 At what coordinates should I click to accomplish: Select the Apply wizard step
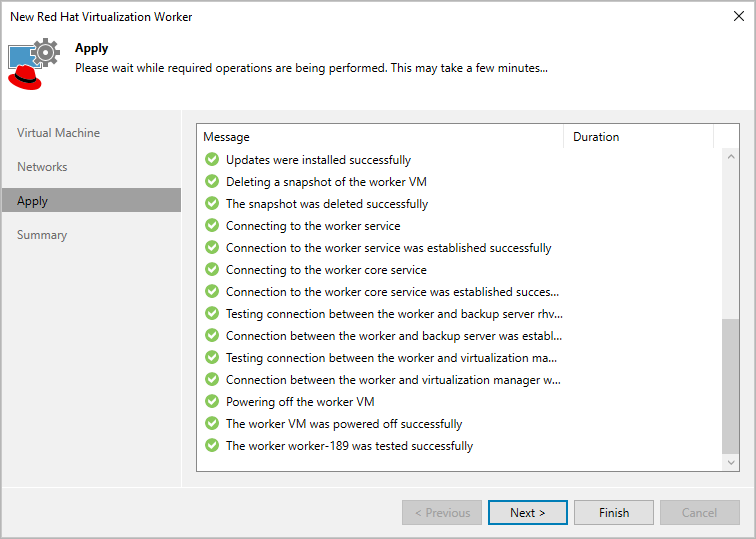tap(92, 201)
